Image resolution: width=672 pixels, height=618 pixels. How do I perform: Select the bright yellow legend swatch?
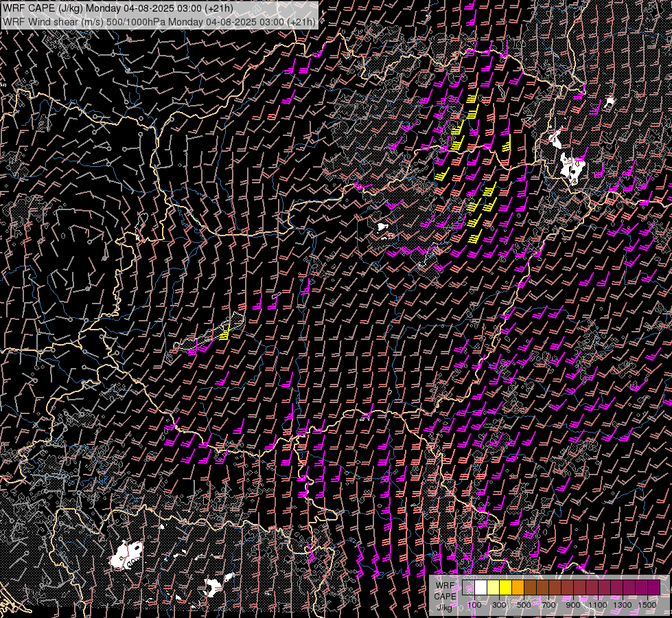505,588
